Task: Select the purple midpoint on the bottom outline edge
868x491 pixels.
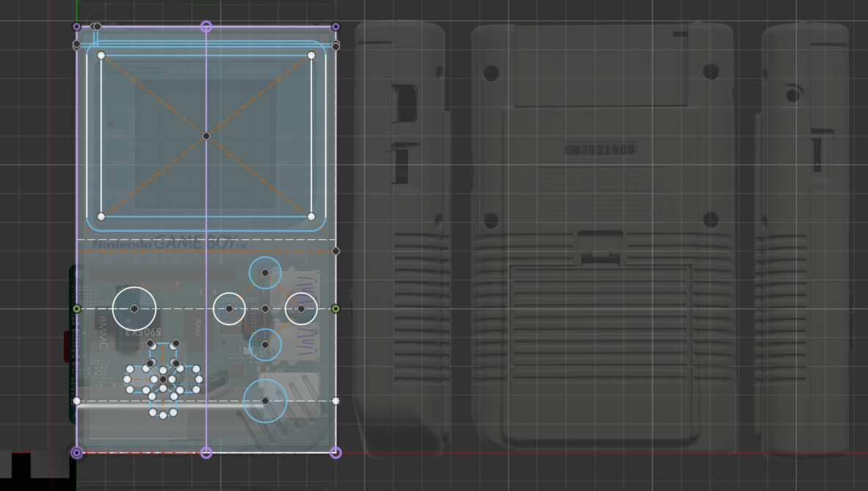Action: point(206,453)
